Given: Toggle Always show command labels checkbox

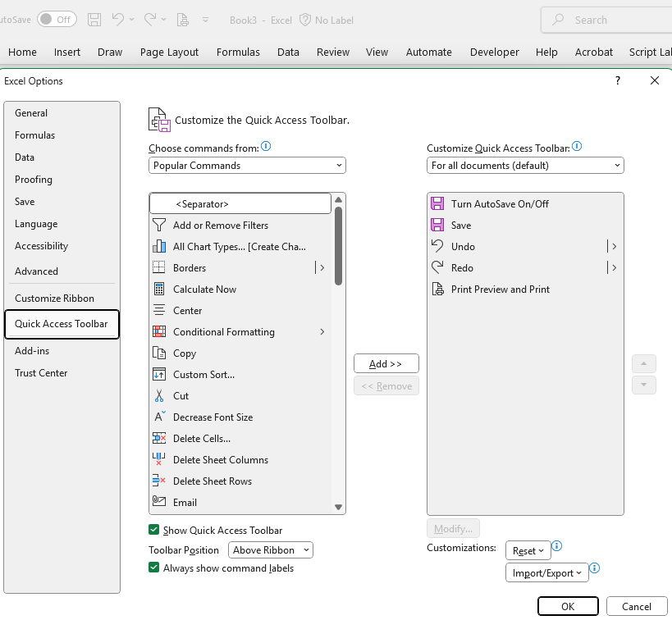Looking at the screenshot, I should [x=154, y=568].
